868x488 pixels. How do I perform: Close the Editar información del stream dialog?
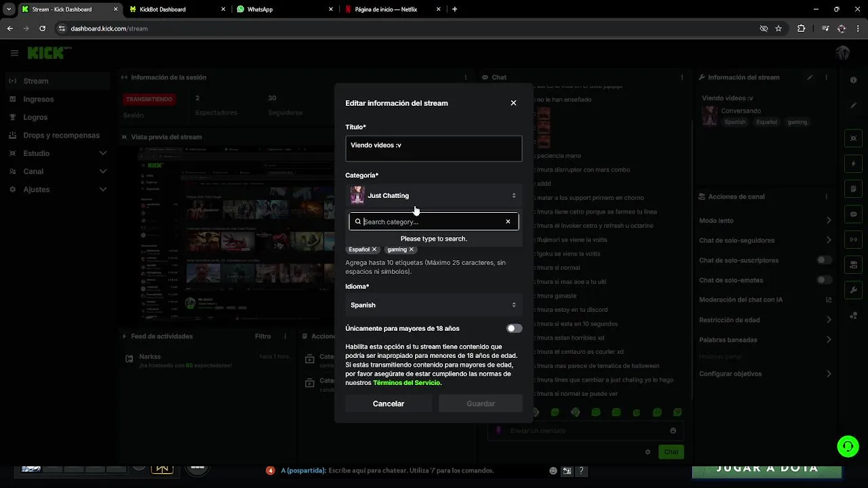pos(513,103)
